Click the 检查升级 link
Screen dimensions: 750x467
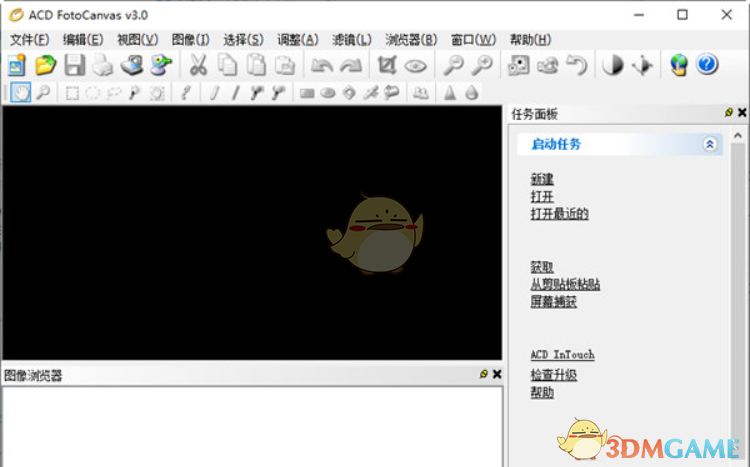point(553,375)
